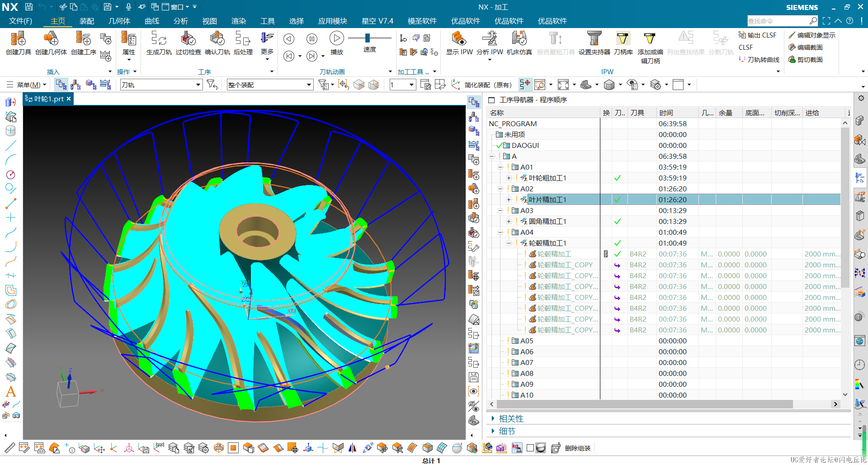The image size is (868, 465).
Task: Collapse the 轮毂精加工1 node
Action: (509, 243)
